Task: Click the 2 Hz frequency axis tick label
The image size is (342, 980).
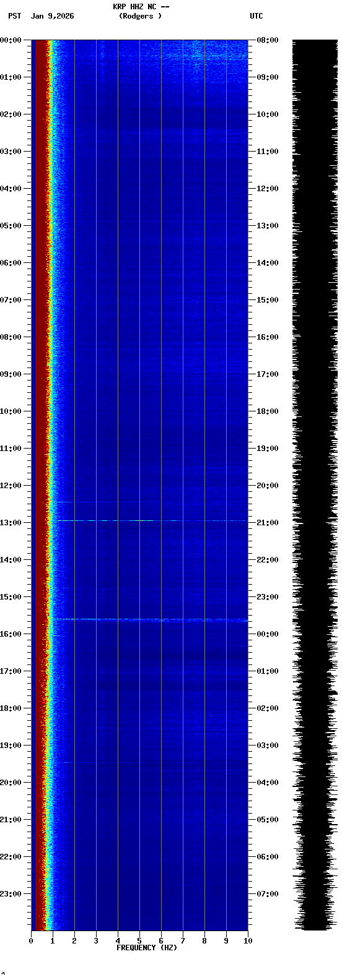Action: click(x=74, y=941)
